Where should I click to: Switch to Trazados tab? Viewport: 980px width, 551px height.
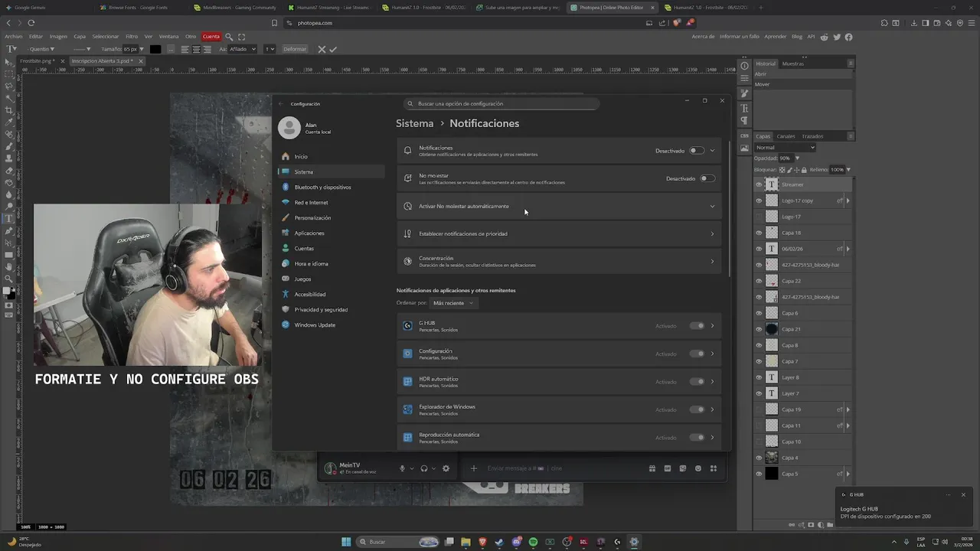[812, 136]
